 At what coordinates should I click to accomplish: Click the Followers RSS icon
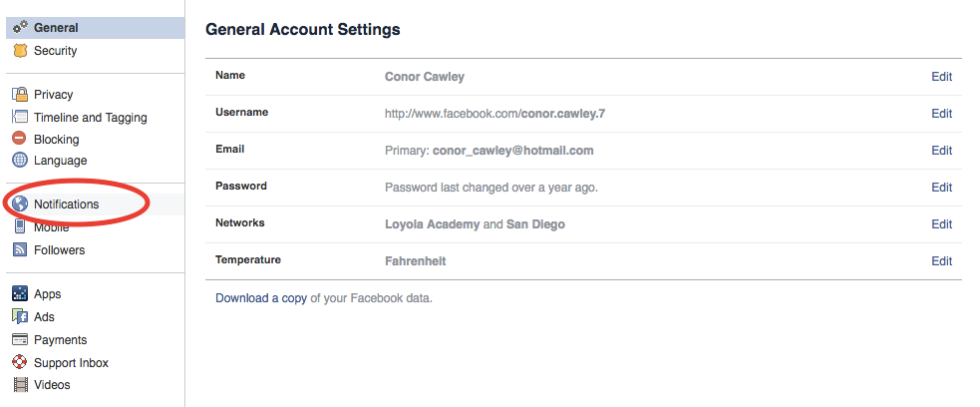click(x=20, y=250)
